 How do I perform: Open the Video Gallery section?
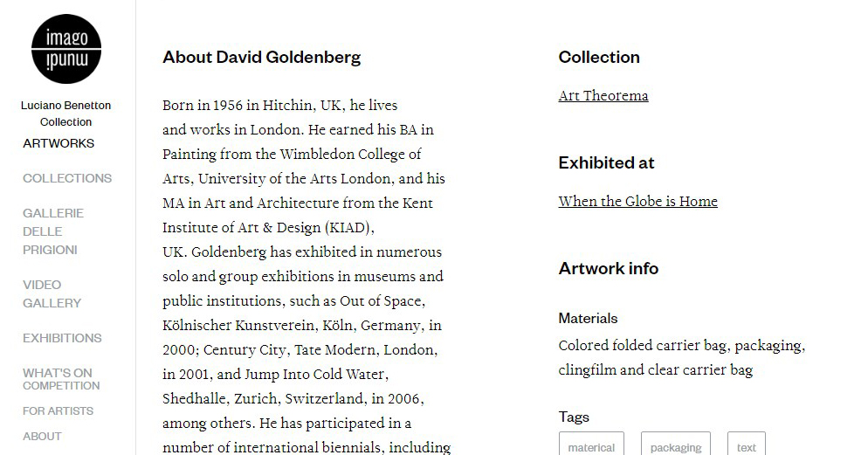52,294
